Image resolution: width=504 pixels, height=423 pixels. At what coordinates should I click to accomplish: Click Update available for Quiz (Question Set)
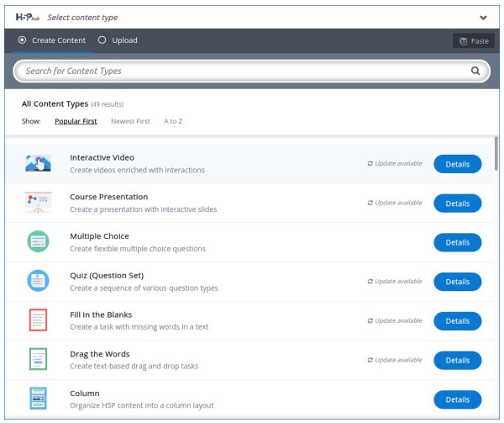click(395, 281)
